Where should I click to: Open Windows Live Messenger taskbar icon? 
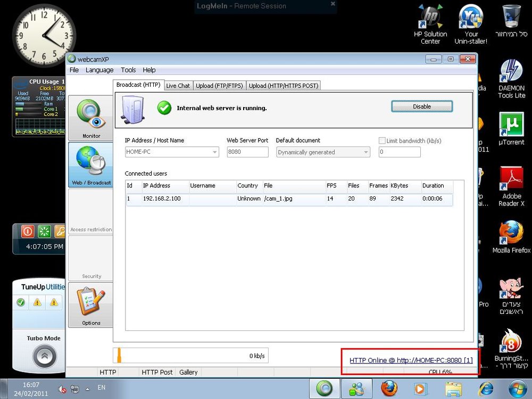[x=356, y=388]
